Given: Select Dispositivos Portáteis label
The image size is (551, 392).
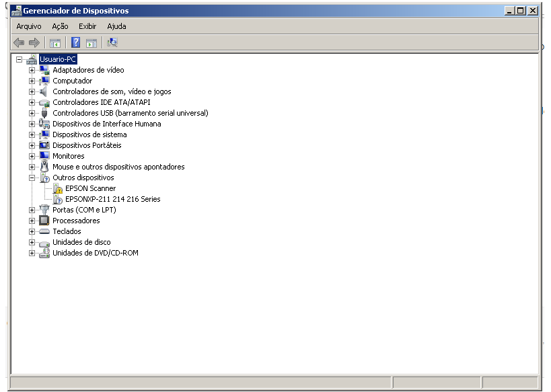Looking at the screenshot, I should [87, 145].
